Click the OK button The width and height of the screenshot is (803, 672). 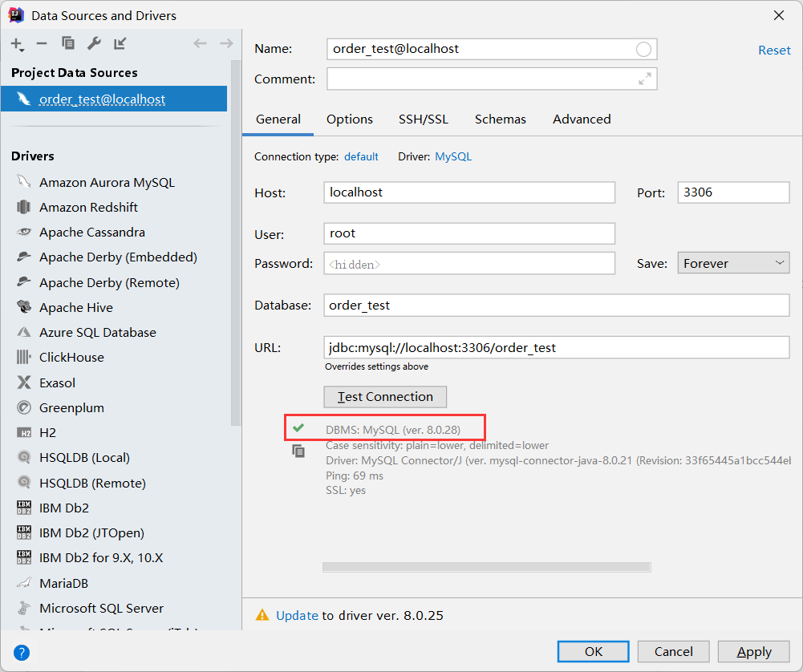click(x=593, y=651)
